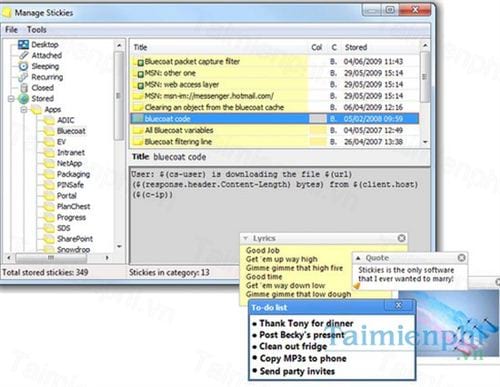The image size is (500, 387).
Task: Click the stored date 04/06/2009 11:43
Action: (x=373, y=61)
